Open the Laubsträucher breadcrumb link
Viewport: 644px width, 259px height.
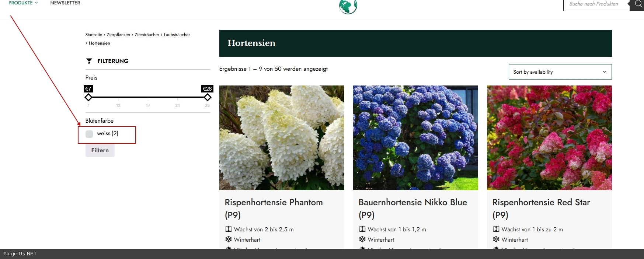click(x=177, y=35)
